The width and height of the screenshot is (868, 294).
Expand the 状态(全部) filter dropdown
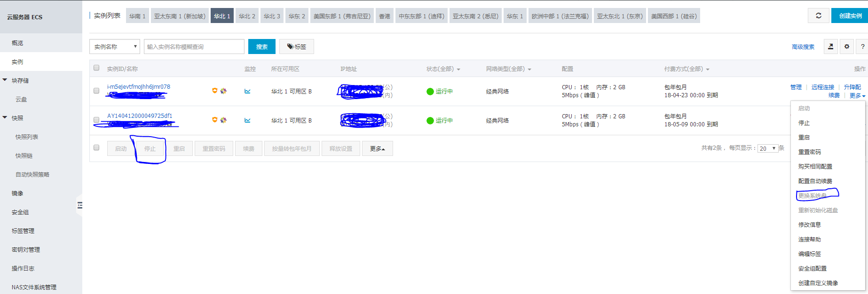point(443,69)
